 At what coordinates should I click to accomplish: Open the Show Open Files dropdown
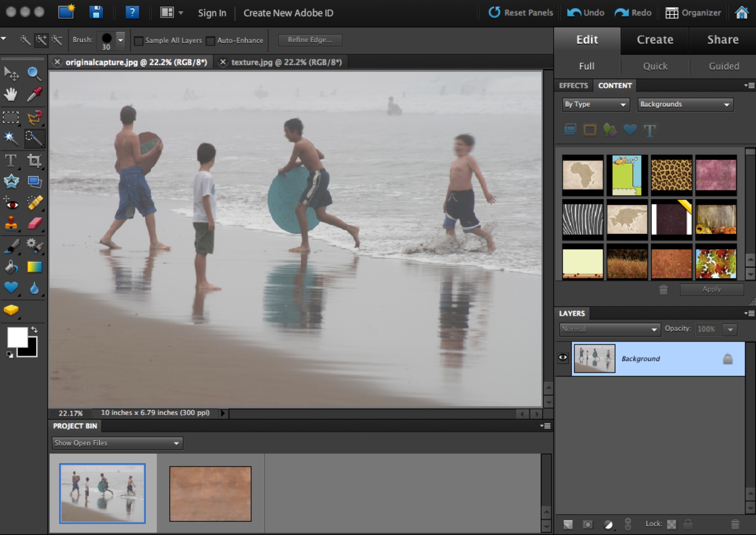point(117,443)
